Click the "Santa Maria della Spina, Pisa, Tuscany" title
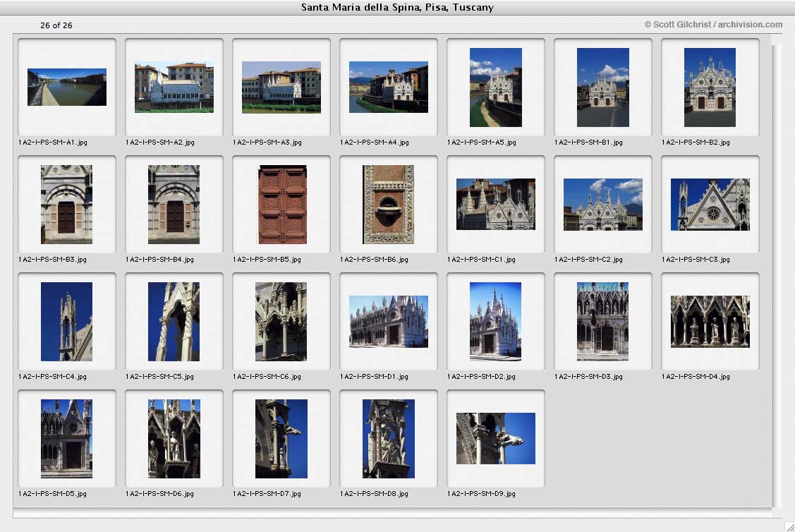Image resolution: width=795 pixels, height=532 pixels. point(398,7)
